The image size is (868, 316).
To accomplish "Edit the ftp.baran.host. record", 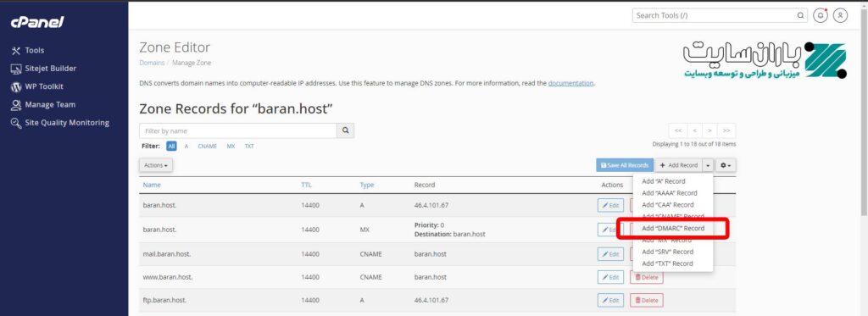I will pyautogui.click(x=610, y=301).
